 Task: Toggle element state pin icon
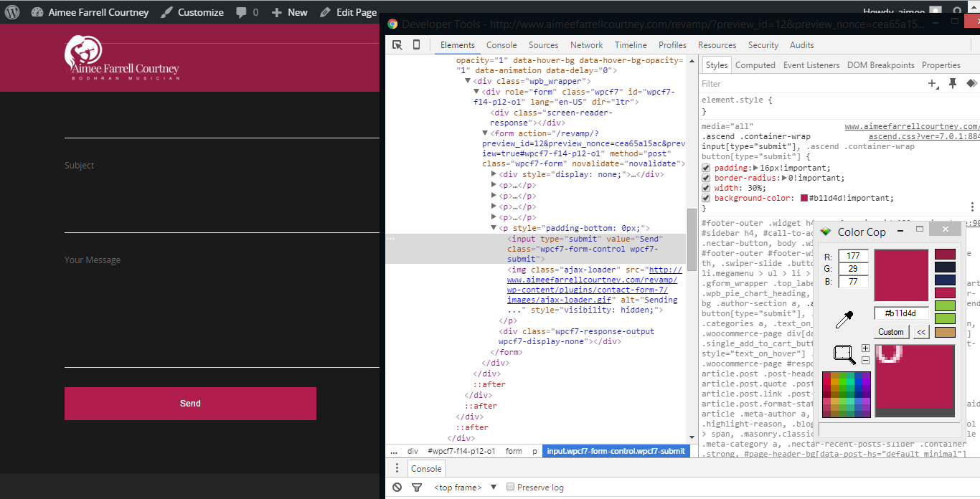tap(953, 84)
